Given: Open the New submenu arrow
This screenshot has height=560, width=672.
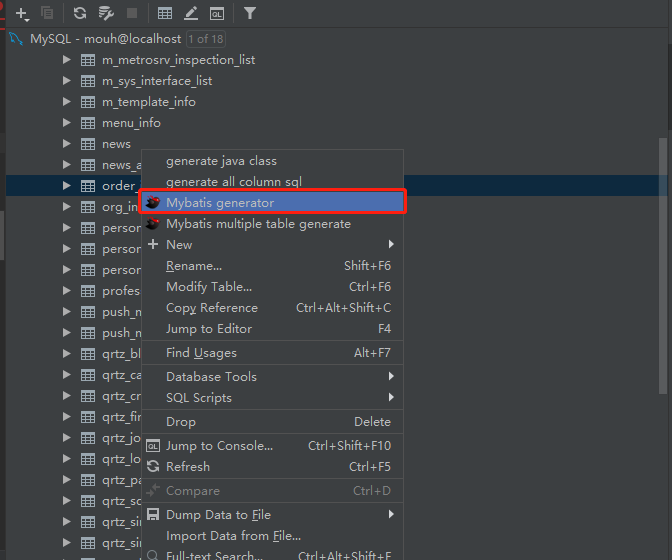Looking at the screenshot, I should pos(391,244).
